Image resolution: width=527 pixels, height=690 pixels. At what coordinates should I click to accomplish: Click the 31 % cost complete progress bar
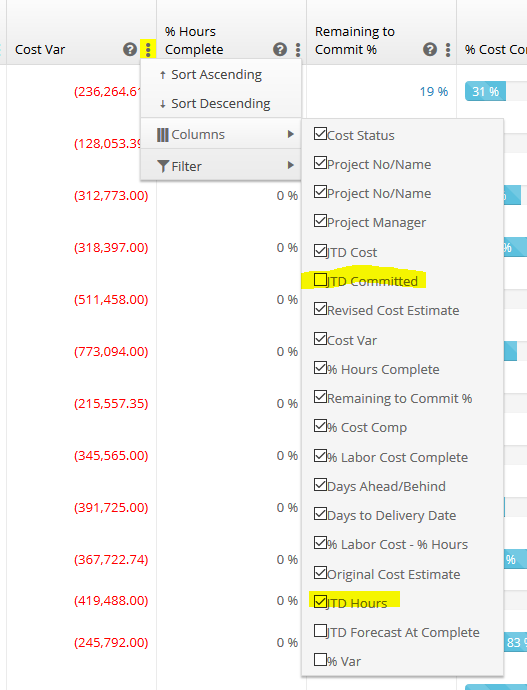pyautogui.click(x=485, y=91)
